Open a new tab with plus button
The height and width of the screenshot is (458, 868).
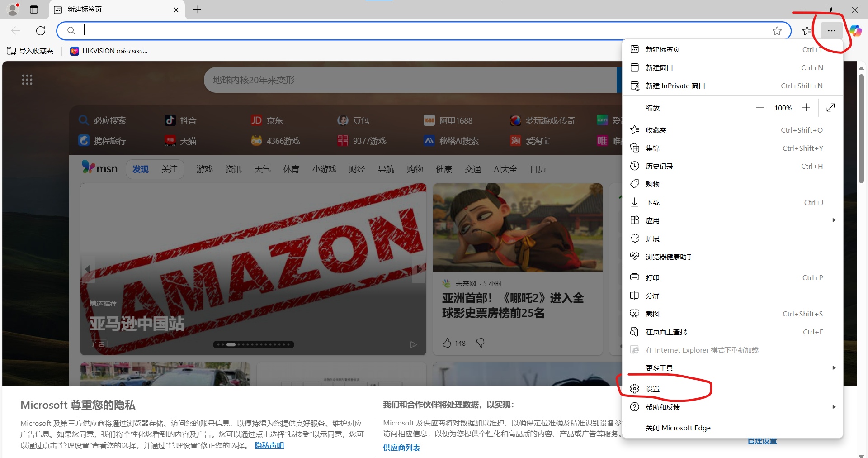(x=197, y=10)
